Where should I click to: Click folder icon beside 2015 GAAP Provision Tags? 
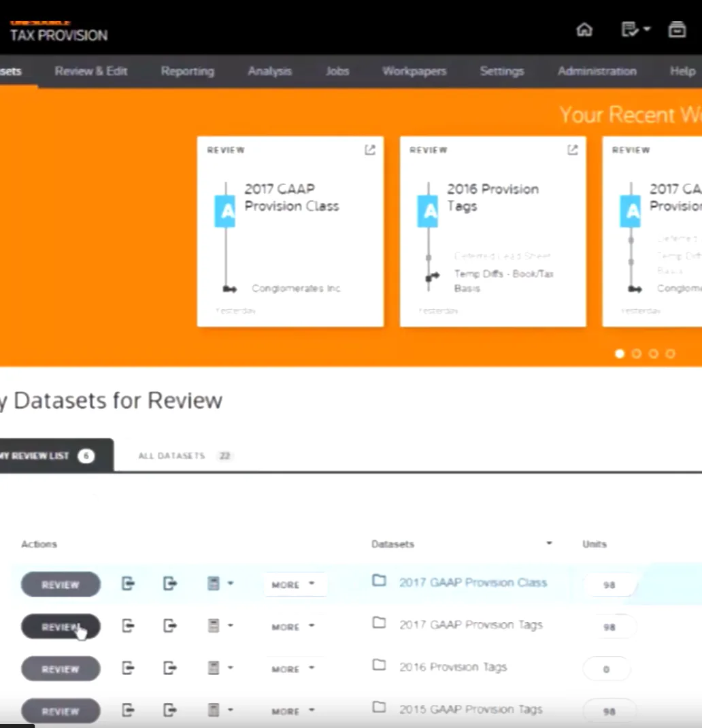380,707
